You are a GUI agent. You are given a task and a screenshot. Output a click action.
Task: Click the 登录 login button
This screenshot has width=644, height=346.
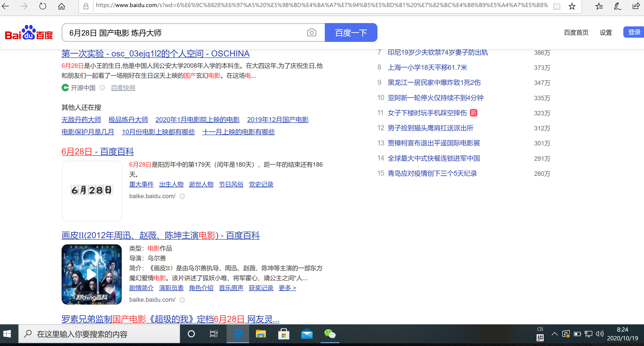(x=634, y=32)
